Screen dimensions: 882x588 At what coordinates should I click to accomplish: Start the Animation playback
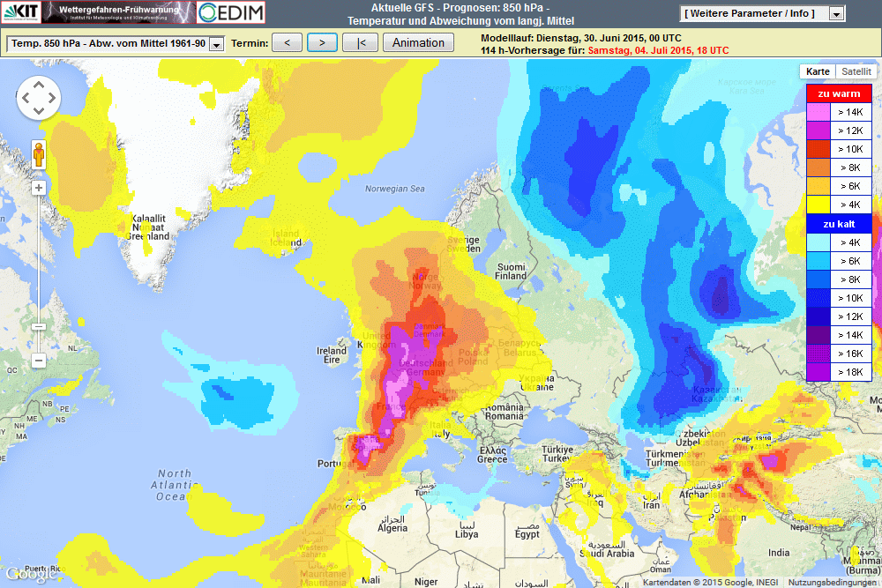click(418, 42)
